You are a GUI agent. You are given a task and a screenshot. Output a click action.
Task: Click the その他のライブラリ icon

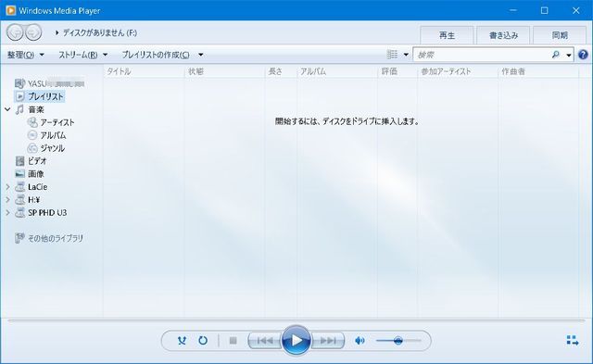(x=19, y=238)
